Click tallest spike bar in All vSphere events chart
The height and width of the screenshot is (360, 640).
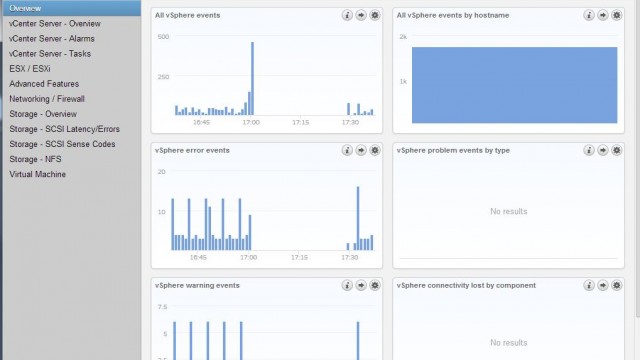click(252, 78)
